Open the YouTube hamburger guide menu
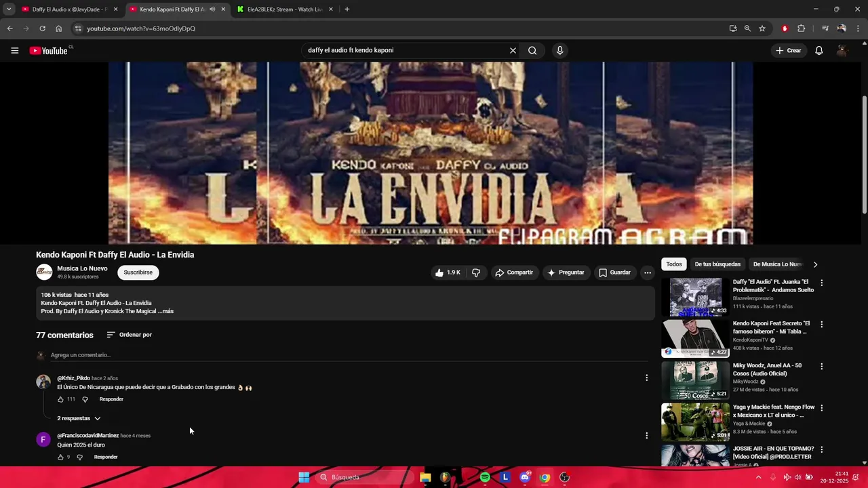This screenshot has width=868, height=488. click(14, 50)
